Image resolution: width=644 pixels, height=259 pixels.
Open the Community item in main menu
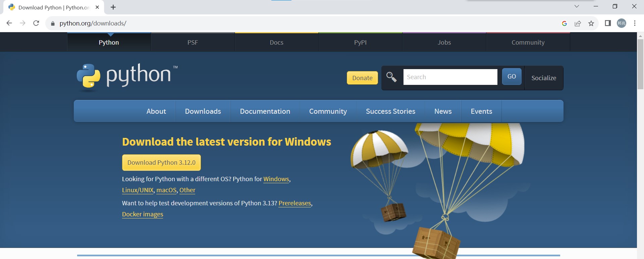click(328, 111)
